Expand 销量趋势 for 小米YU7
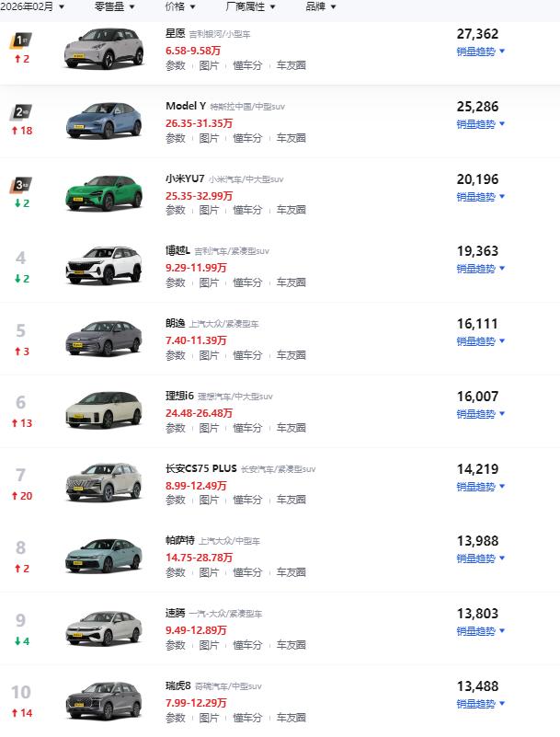This screenshot has height=737, width=560. pyautogui.click(x=481, y=197)
